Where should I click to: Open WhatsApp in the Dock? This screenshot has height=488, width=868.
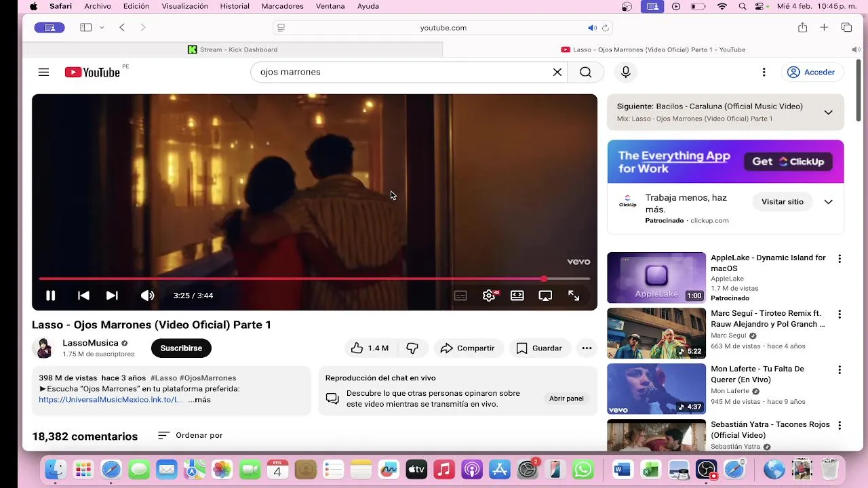click(583, 469)
